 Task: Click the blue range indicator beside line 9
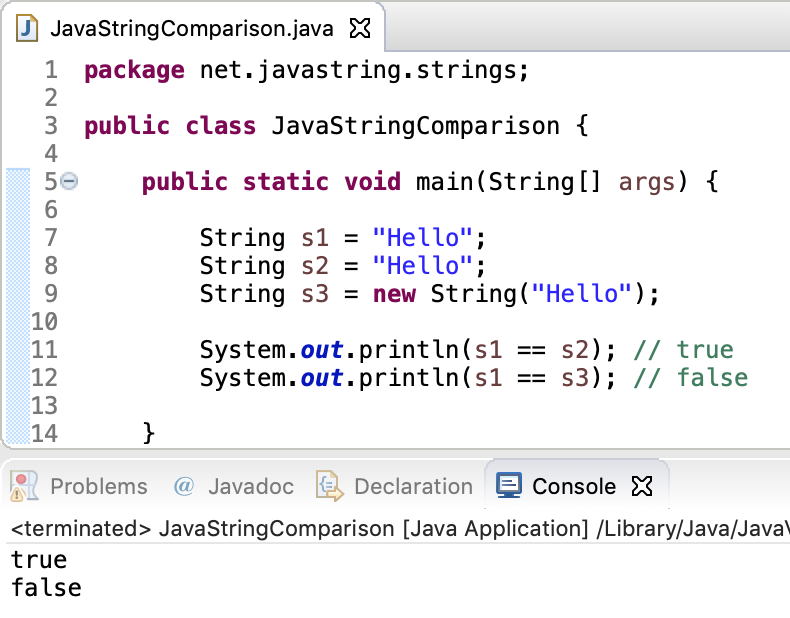17,294
